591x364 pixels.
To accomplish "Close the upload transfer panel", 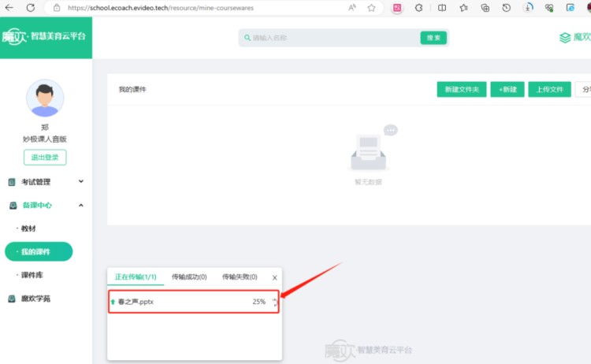I will coord(274,278).
